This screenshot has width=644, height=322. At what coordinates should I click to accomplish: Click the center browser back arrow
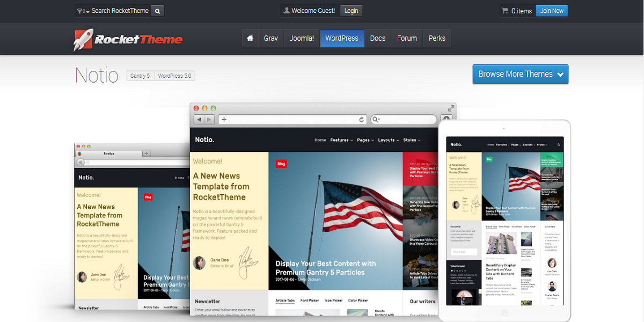pyautogui.click(x=199, y=120)
